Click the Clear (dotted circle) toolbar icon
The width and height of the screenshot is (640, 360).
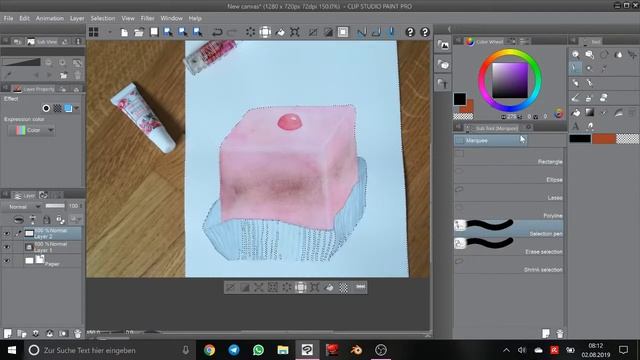click(250, 32)
